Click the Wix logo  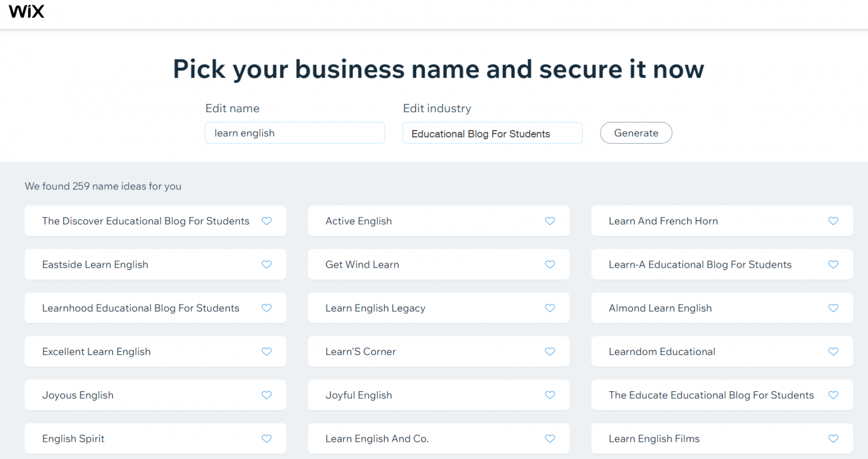coord(25,11)
